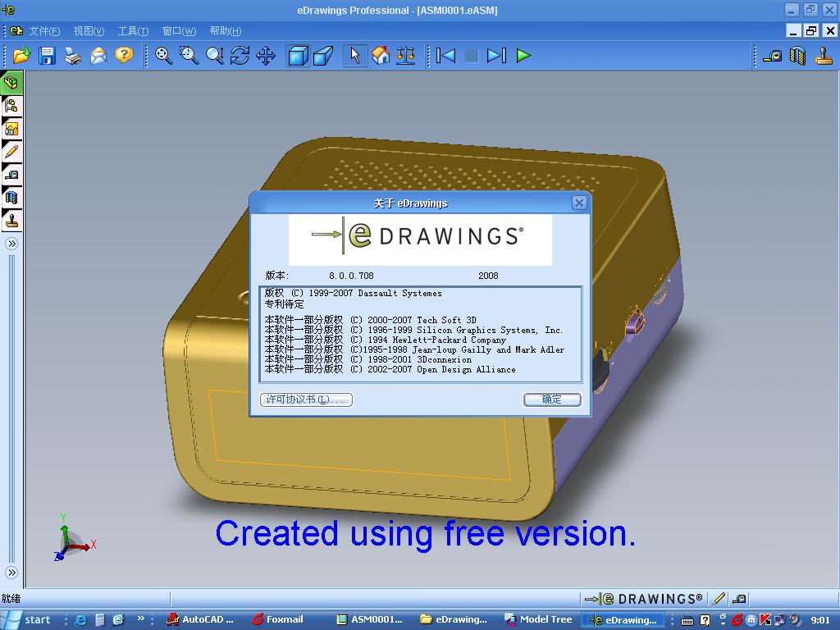The image size is (840, 630).
Task: Choose the Select arrow cursor tool
Action: click(354, 56)
